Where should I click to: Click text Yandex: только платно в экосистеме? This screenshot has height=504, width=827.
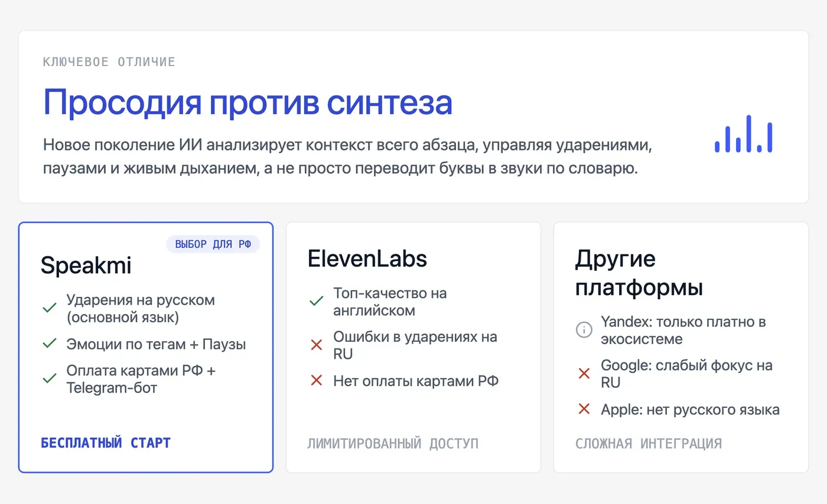(683, 330)
